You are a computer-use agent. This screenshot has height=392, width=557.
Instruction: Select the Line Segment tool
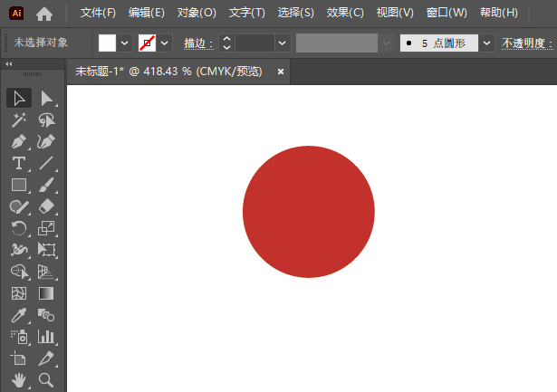[x=46, y=163]
